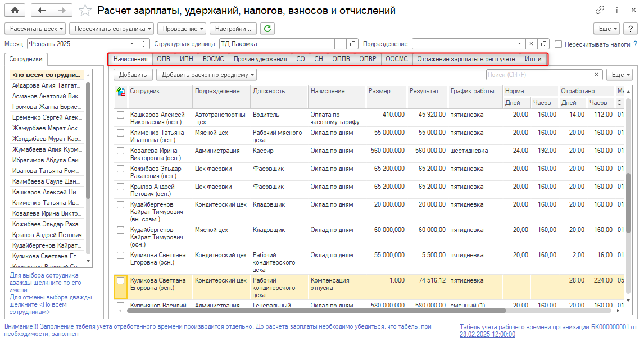Check the box for Ковалева Ирина Викторовна row

coord(120,151)
